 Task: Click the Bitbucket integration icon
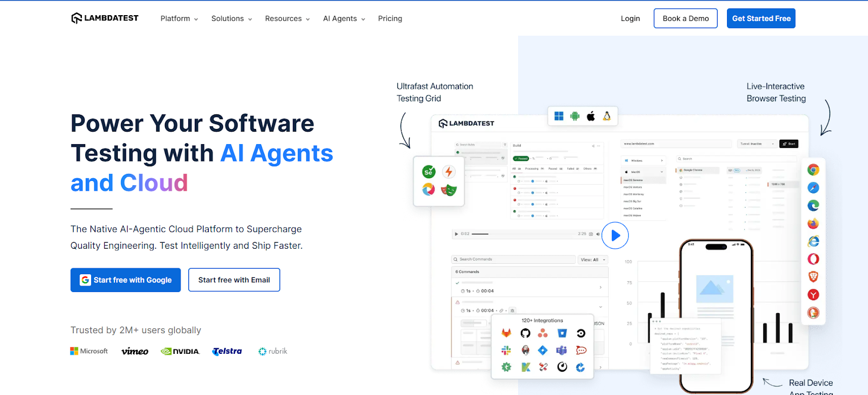[562, 333]
